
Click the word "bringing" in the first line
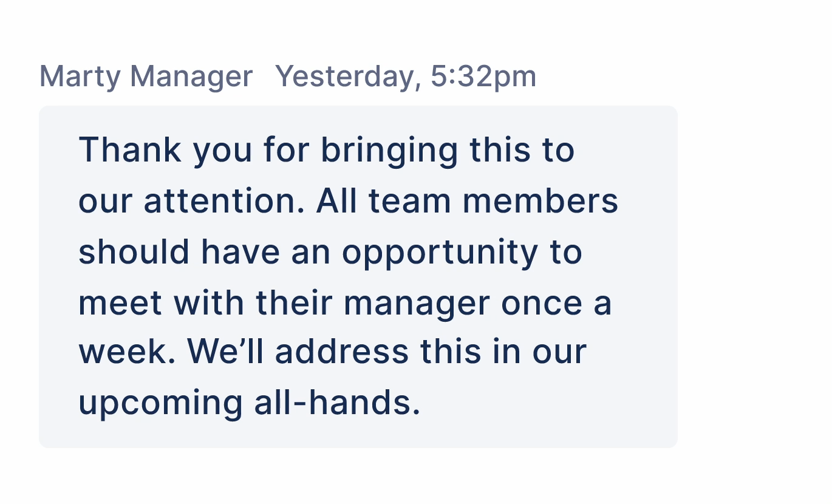389,152
